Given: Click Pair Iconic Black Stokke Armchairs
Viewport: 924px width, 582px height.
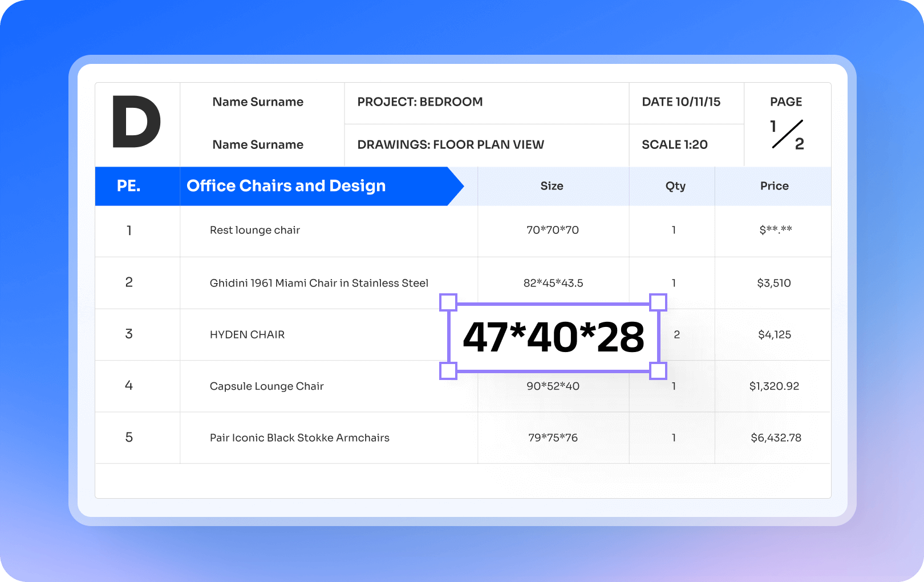Looking at the screenshot, I should pyautogui.click(x=299, y=438).
